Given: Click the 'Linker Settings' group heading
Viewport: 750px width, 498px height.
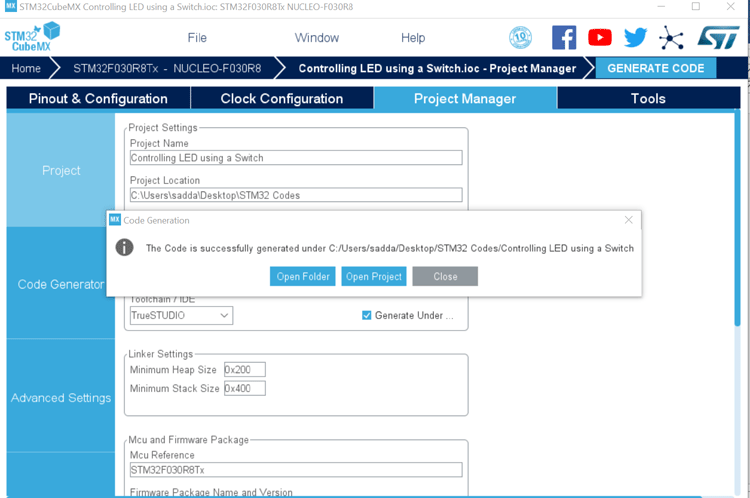Looking at the screenshot, I should (161, 354).
